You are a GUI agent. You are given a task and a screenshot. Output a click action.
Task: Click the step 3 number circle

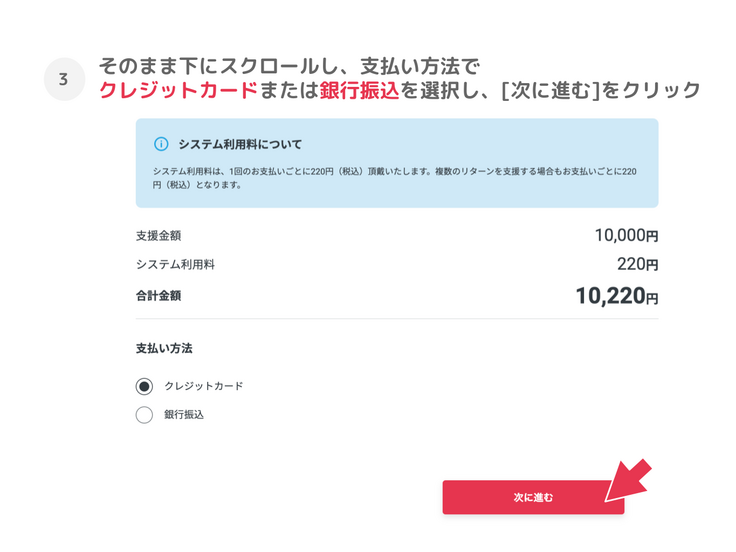tap(64, 80)
